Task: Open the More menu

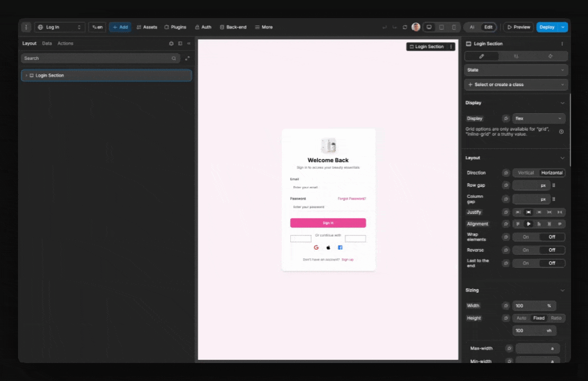Action: click(x=263, y=27)
